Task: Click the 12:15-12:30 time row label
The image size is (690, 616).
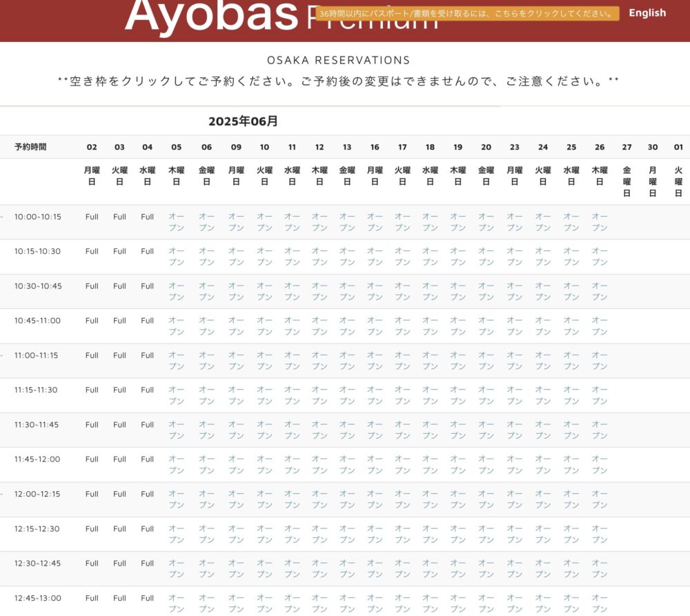Action: 37,529
